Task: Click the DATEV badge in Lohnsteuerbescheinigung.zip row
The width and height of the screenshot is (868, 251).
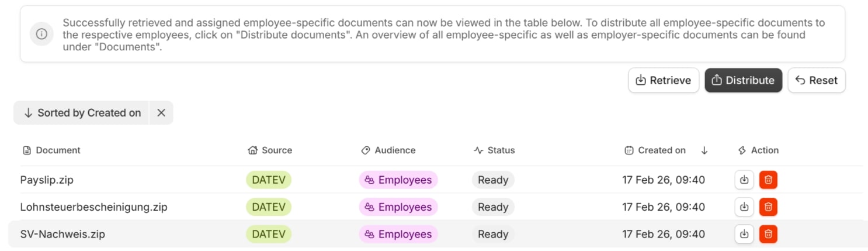Action: point(269,207)
